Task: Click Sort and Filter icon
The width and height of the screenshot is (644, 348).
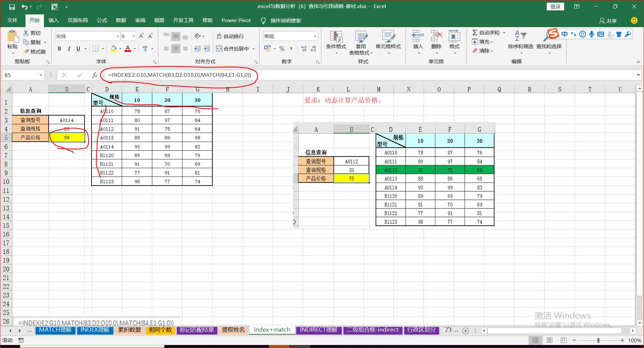Action: coord(521,36)
